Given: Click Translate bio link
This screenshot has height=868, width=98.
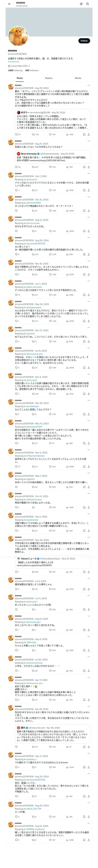Looking at the screenshot, I should tap(14, 62).
